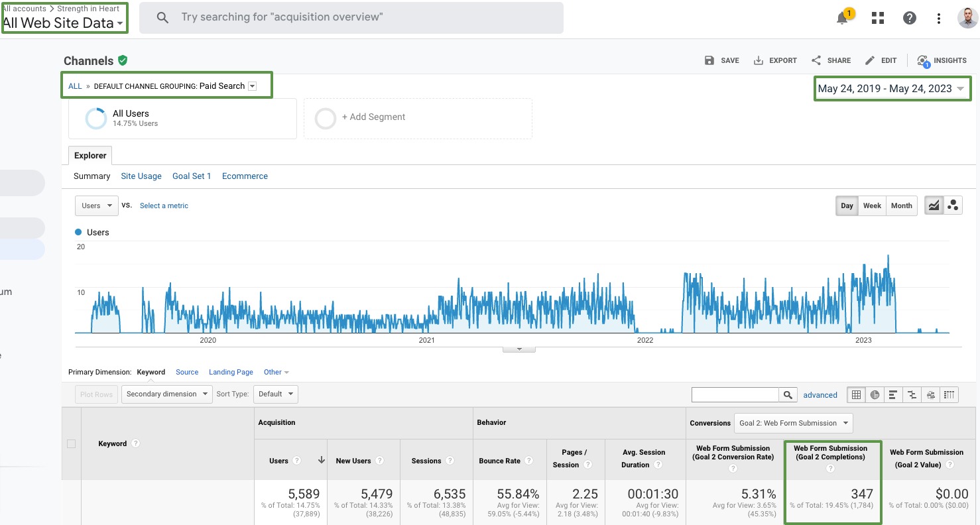980x525 pixels.
Task: Click the Plot Rows button
Action: (96, 394)
